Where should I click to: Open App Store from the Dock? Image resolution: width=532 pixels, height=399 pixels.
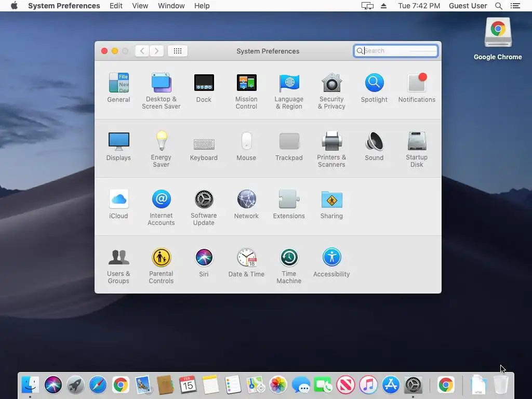(x=391, y=385)
